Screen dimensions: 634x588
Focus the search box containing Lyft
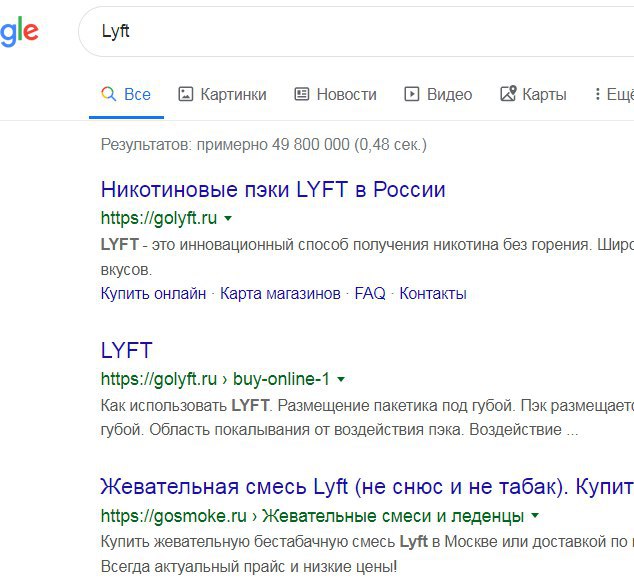(x=356, y=31)
